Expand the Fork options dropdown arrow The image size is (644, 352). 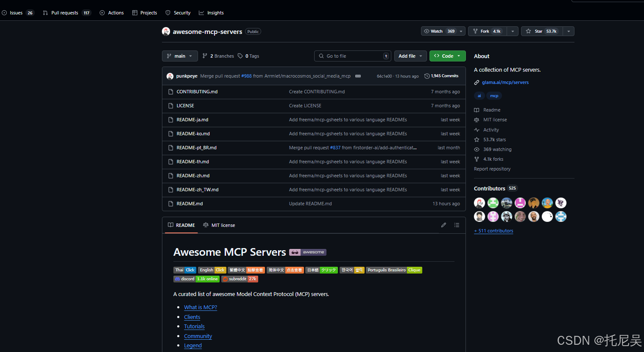(x=513, y=31)
